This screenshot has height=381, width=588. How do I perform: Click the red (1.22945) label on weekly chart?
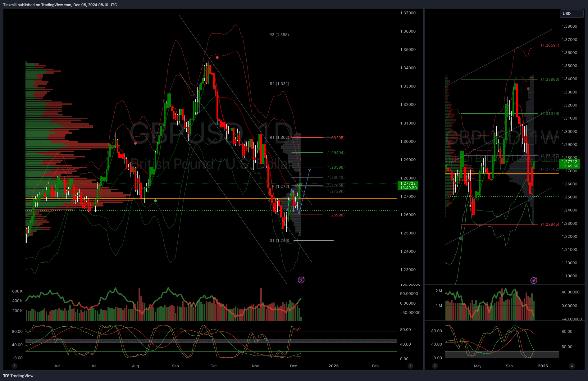tap(550, 225)
